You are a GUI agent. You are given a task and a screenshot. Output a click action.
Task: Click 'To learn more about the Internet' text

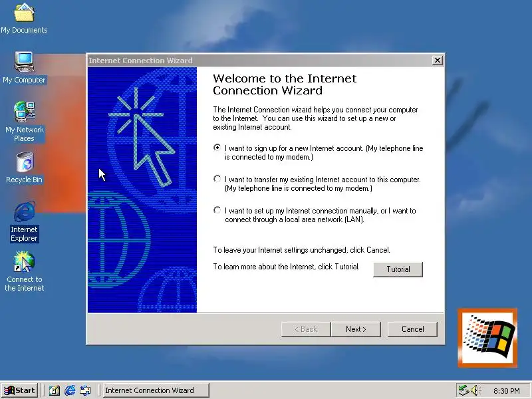pos(286,267)
